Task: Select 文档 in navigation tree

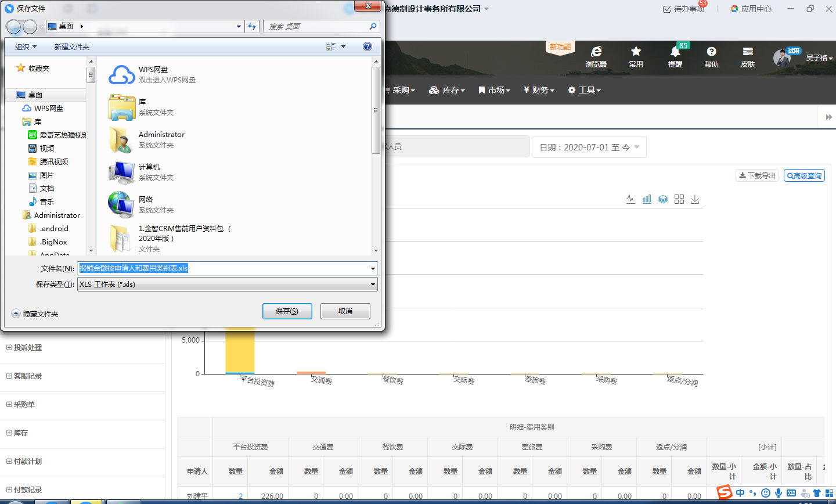Action: tap(41, 188)
